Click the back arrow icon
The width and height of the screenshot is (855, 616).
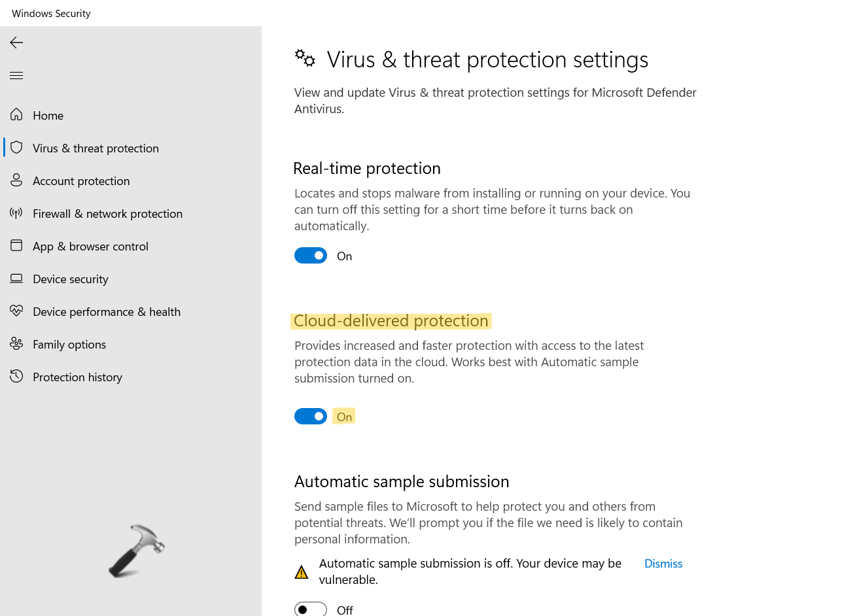tap(16, 43)
